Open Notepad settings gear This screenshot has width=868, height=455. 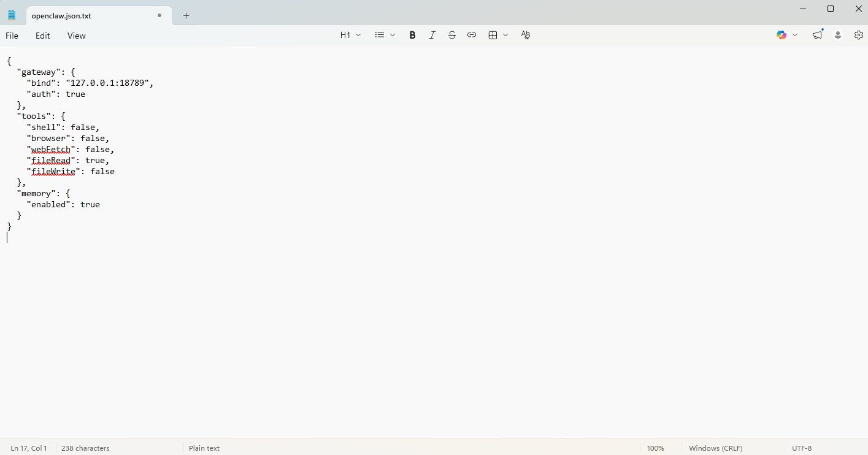point(859,36)
